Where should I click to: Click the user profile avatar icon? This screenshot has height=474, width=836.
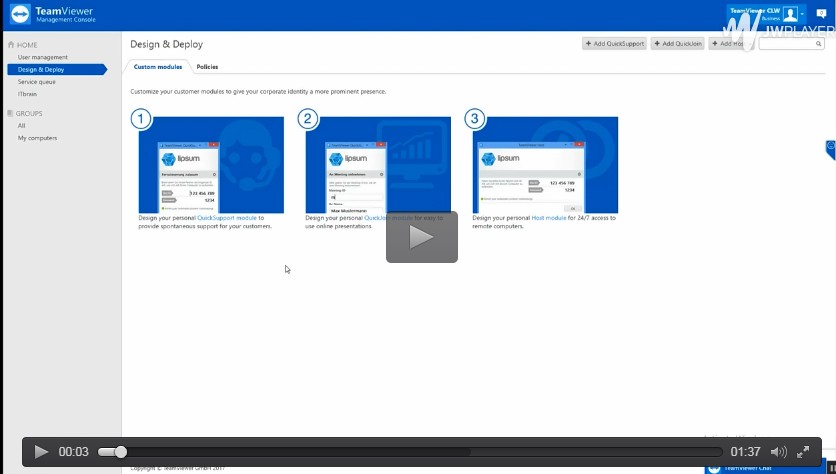(x=791, y=14)
